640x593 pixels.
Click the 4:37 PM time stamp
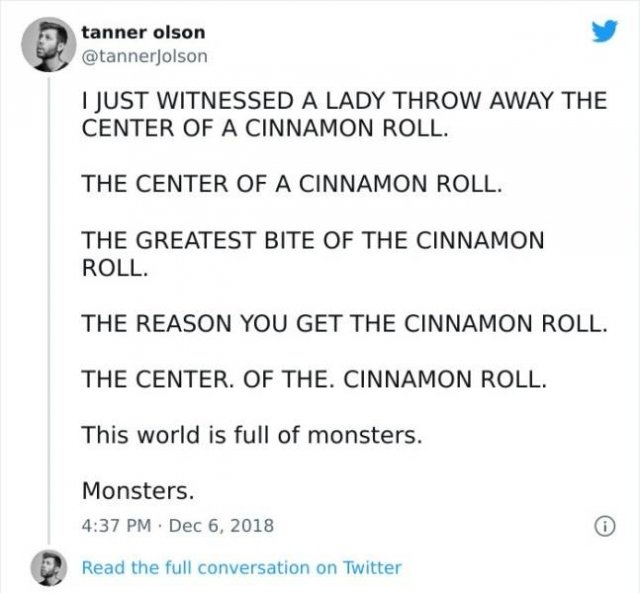[x=115, y=524]
